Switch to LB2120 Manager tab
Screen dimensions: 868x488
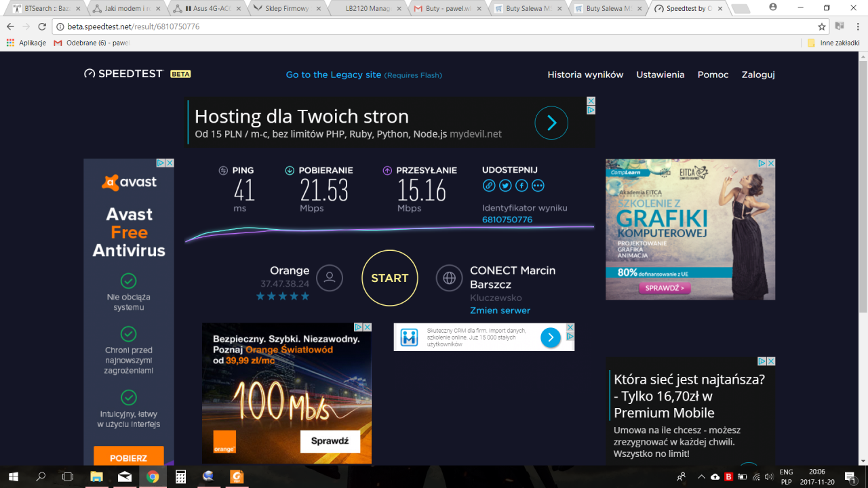[x=366, y=9]
